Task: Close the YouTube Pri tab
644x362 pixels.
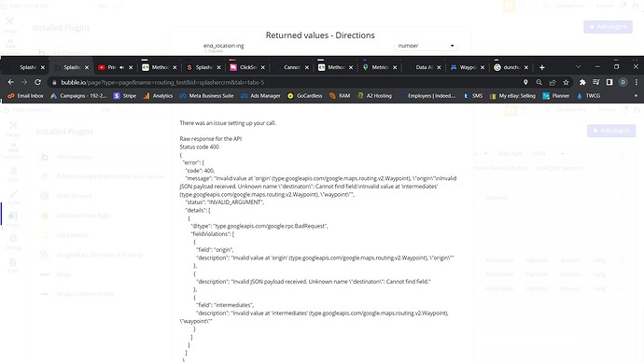Action: pyautogui.click(x=131, y=67)
